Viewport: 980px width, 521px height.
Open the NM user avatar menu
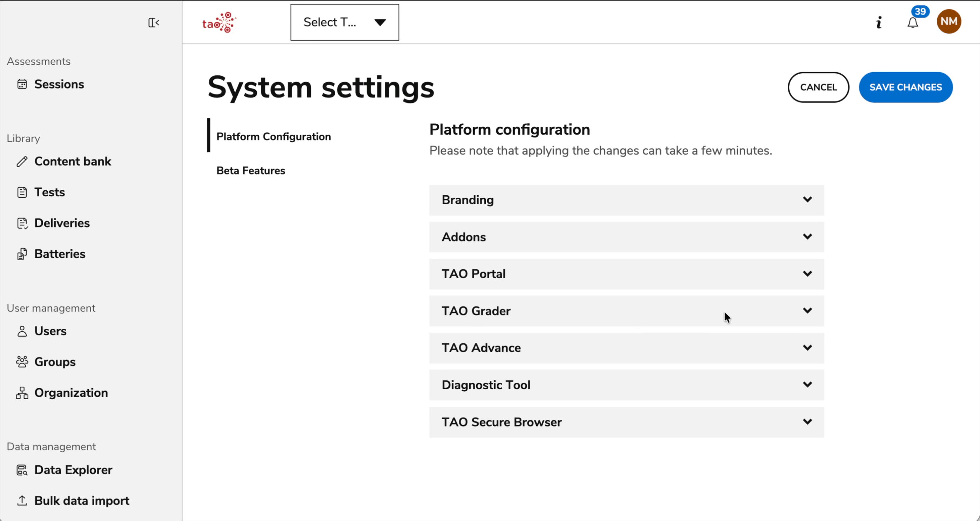click(949, 21)
